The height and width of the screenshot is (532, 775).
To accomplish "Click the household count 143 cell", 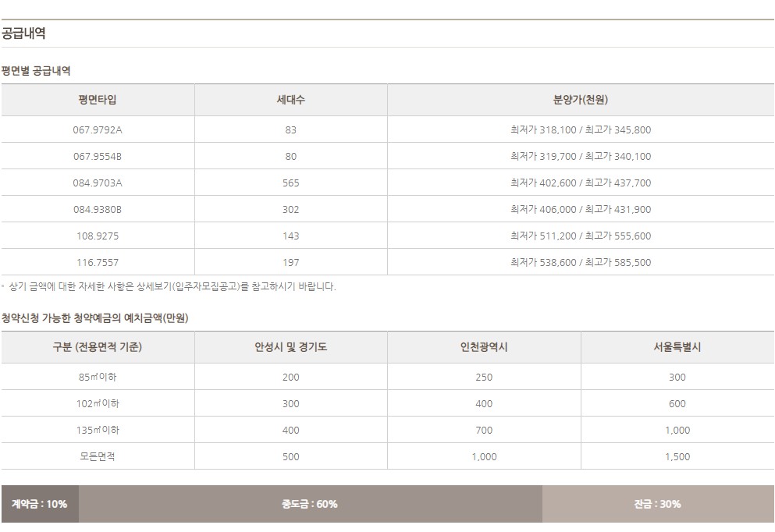I will pos(290,236).
